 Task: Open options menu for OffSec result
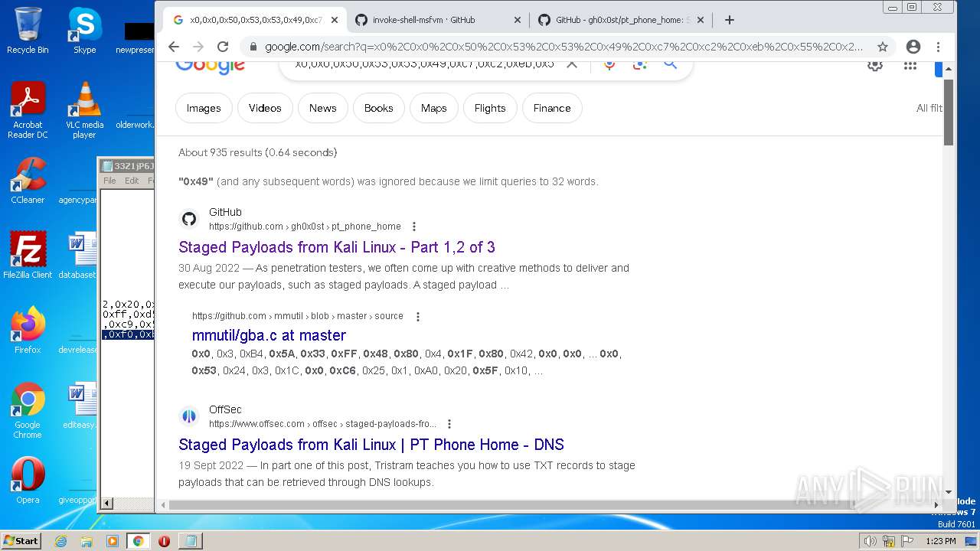[449, 424]
